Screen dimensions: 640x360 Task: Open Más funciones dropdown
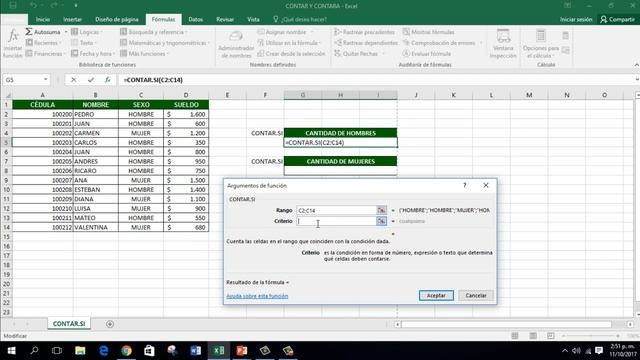(x=144, y=53)
